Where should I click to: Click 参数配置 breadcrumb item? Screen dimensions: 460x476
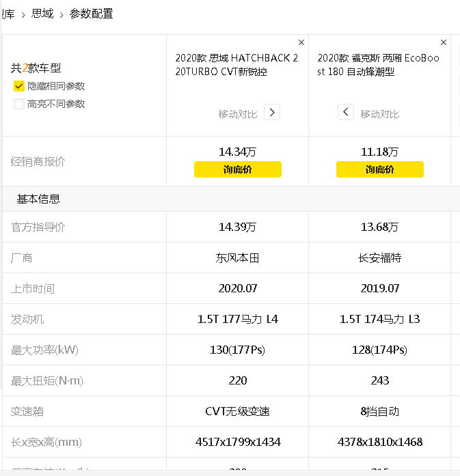[x=91, y=14]
